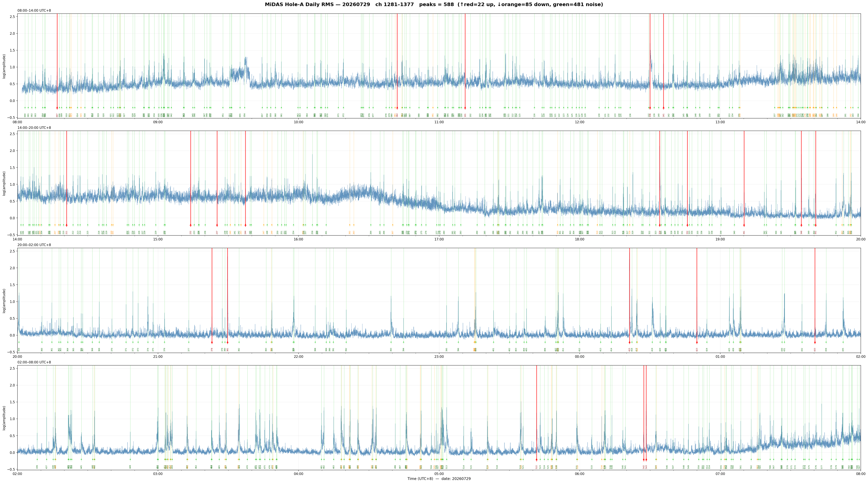Select the log(amplitude) label of the 14:00–20:00 panel
Image resolution: width=868 pixels, height=483 pixels.
pos(4,183)
